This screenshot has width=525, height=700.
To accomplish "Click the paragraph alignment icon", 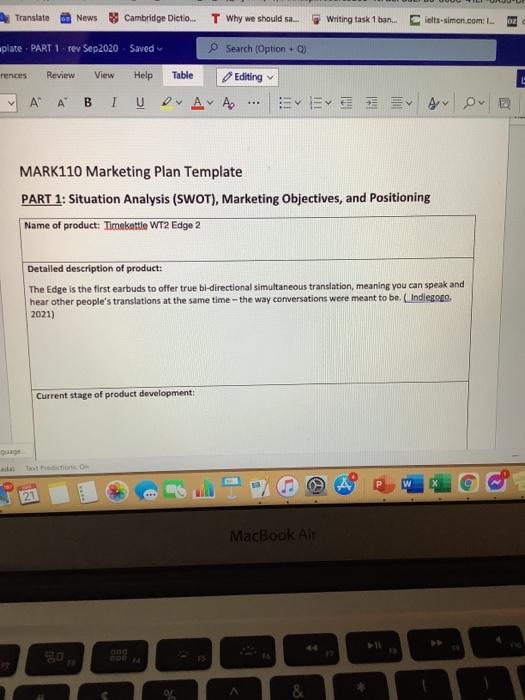I will point(396,104).
